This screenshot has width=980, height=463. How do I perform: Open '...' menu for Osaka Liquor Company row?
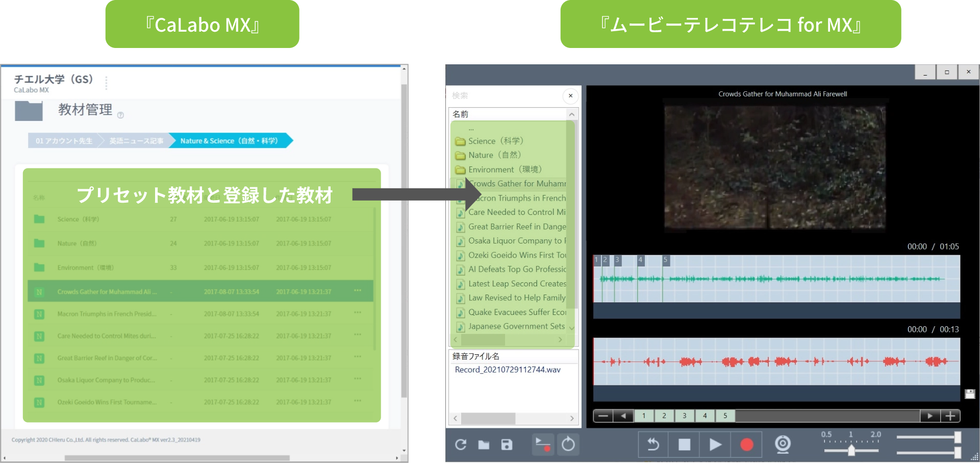(x=358, y=379)
